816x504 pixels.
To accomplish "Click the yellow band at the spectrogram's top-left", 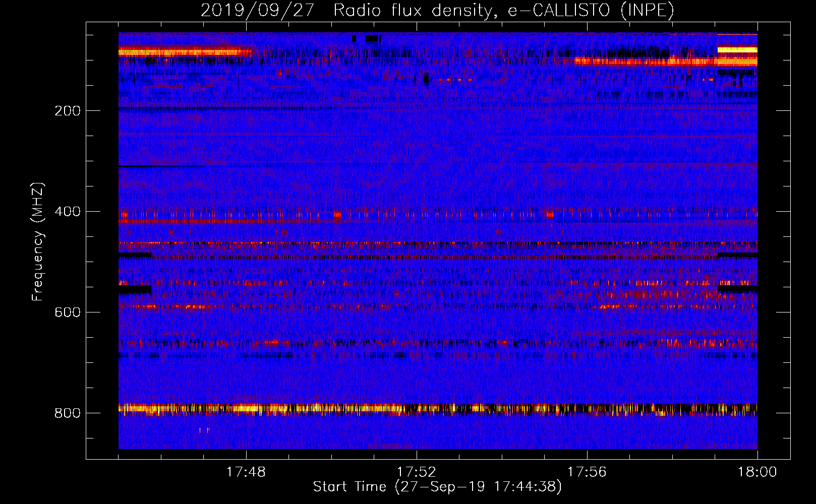I will 185,51.
